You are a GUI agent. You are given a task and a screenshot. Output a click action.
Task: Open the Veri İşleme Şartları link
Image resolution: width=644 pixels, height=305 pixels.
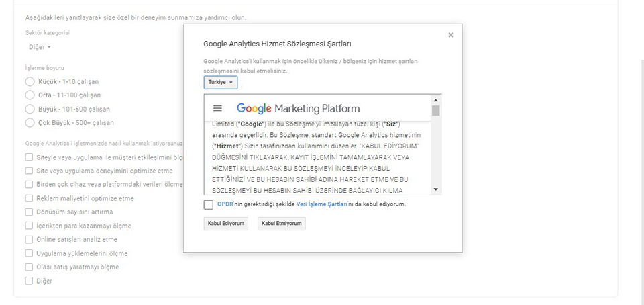(321, 204)
